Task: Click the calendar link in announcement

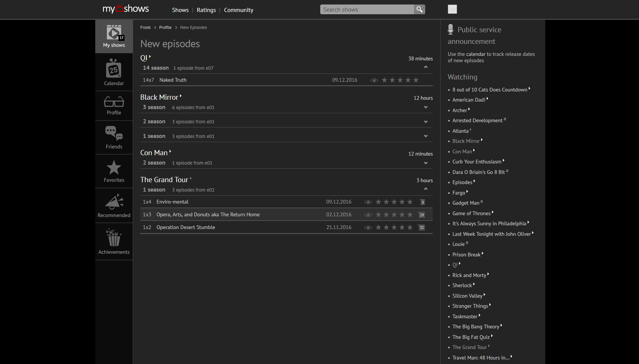Action: 475,54
